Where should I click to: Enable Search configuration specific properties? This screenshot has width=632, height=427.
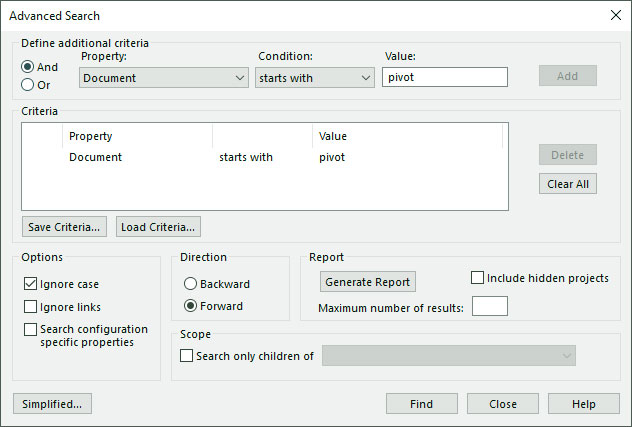pyautogui.click(x=31, y=329)
